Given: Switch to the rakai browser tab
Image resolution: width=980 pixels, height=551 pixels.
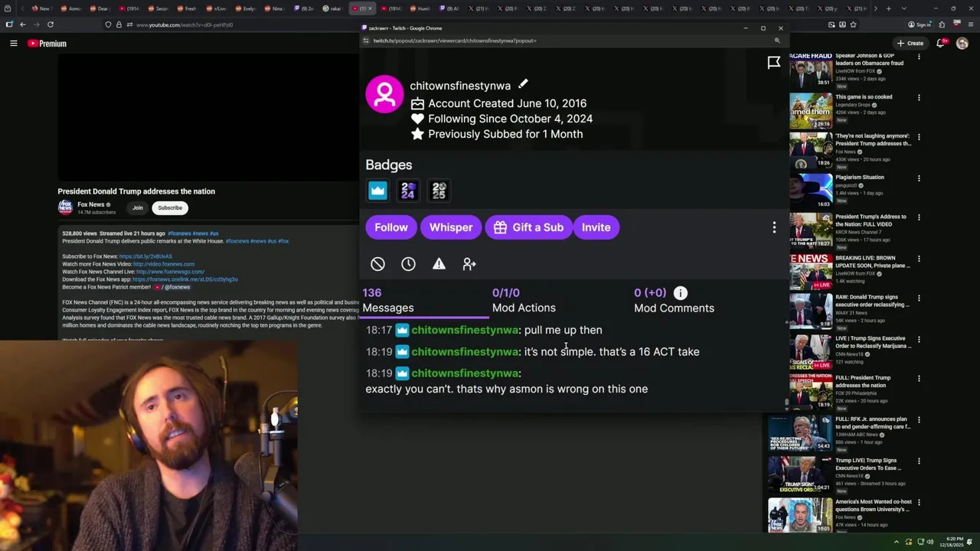Looking at the screenshot, I should click(332, 8).
